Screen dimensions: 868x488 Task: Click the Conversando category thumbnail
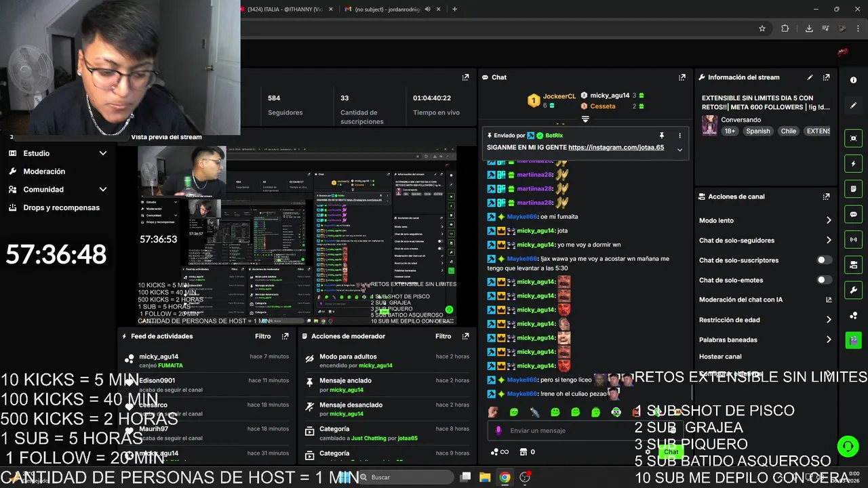[709, 125]
